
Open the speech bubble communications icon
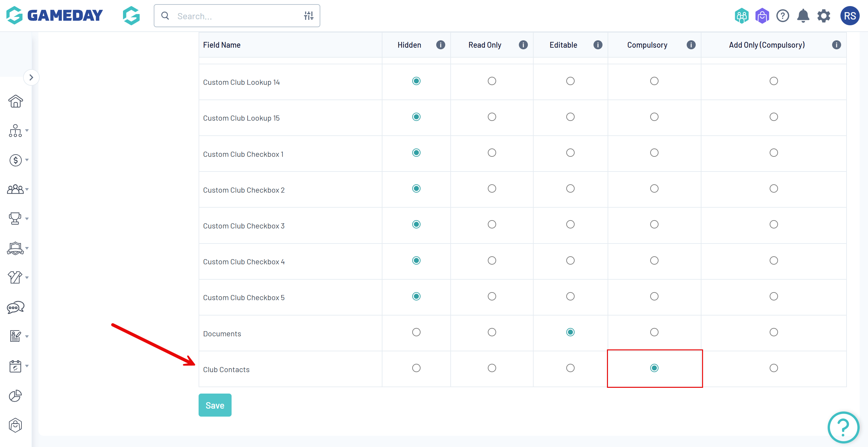pyautogui.click(x=15, y=307)
